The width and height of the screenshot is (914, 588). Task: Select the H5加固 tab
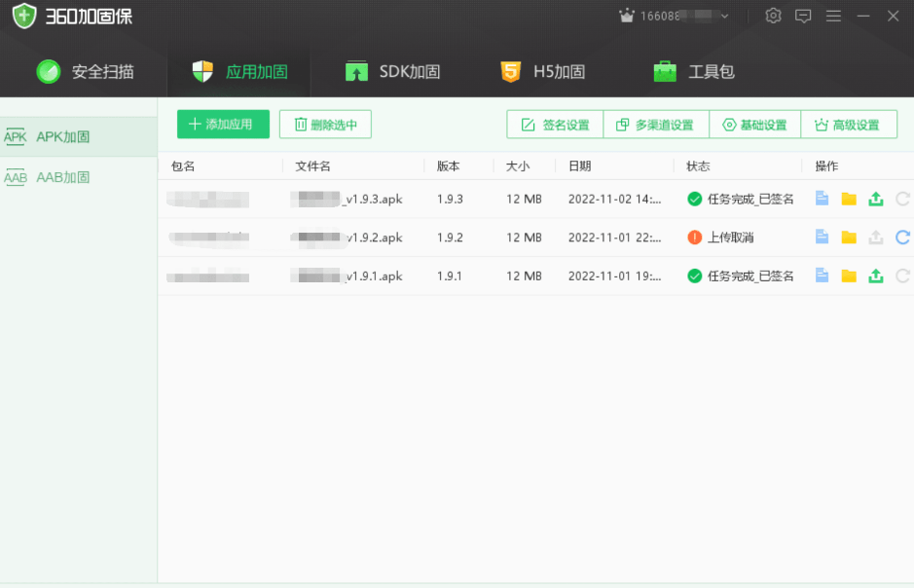(x=543, y=72)
